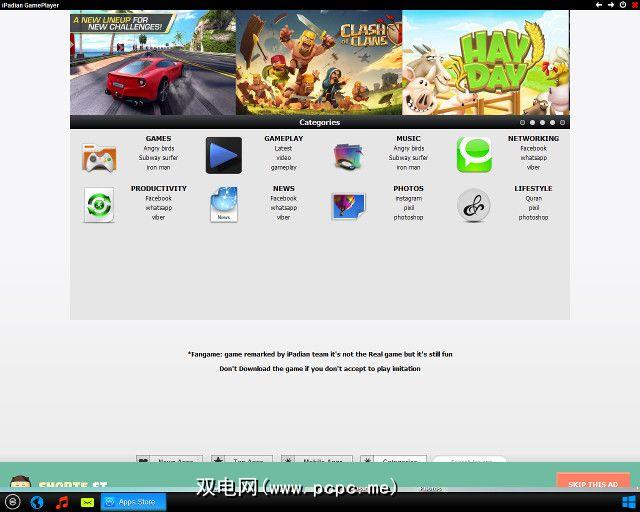This screenshot has height=512, width=640.
Task: Click Iron man under GAMES
Action: (x=158, y=167)
